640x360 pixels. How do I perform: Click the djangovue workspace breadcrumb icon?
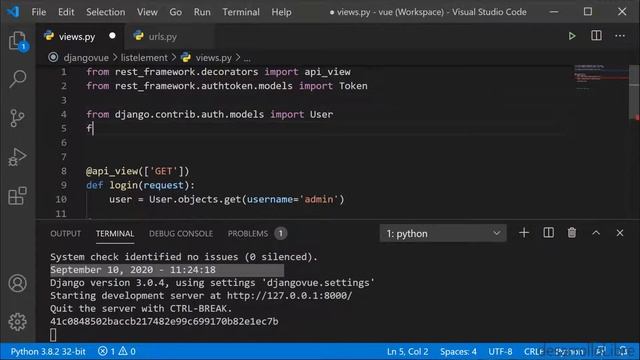point(53,58)
